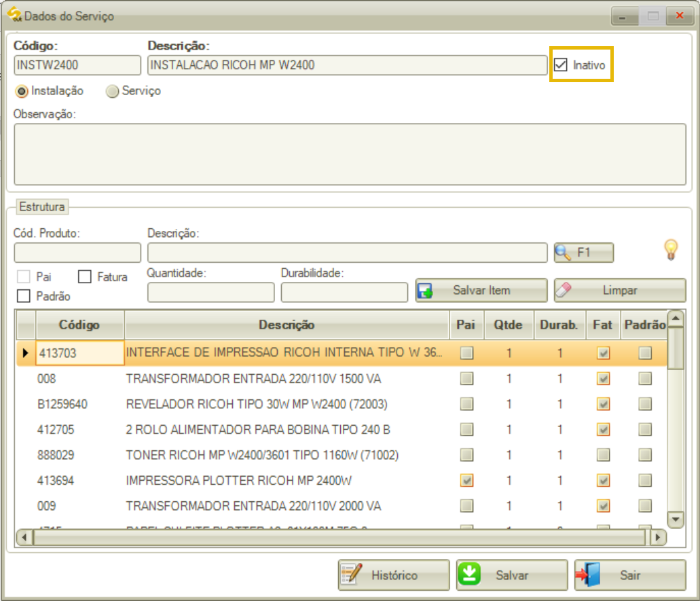700x601 pixels.
Task: Click the grid vertical scroll up arrow
Action: tap(676, 318)
